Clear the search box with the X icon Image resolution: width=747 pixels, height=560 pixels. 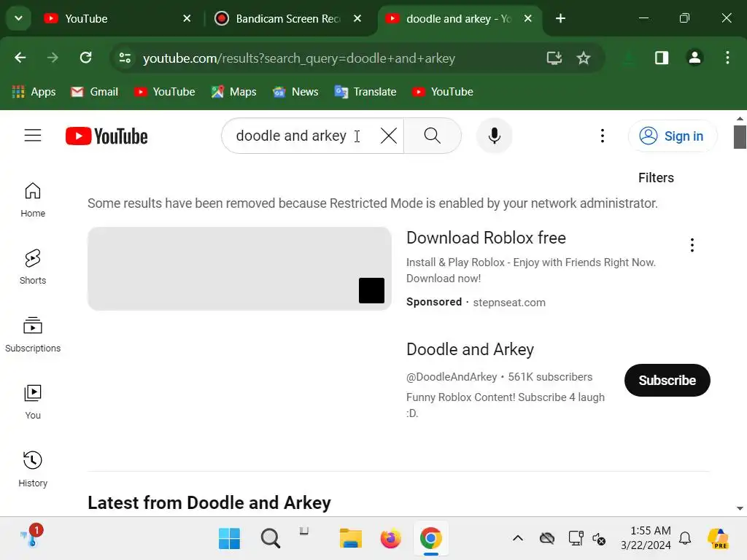(389, 136)
